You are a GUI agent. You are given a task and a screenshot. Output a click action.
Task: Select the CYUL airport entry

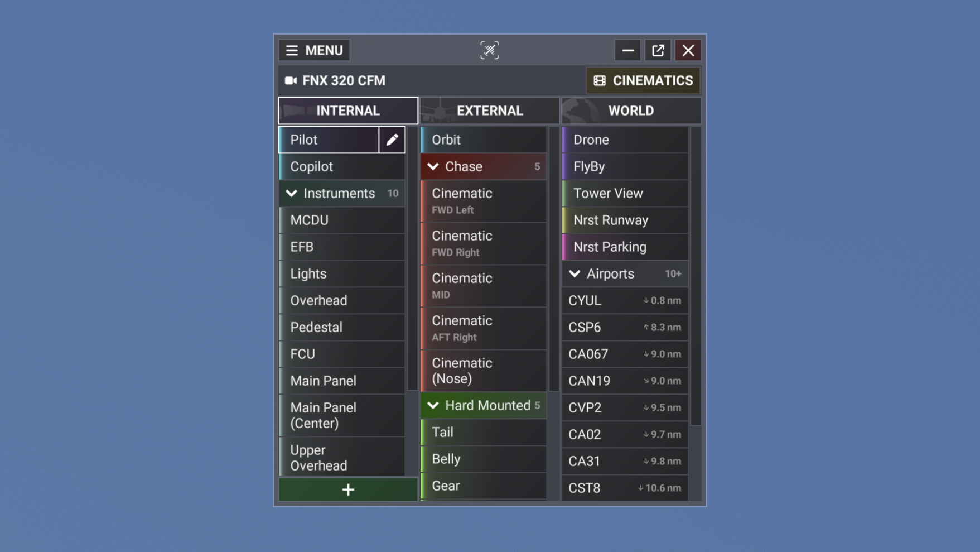click(625, 300)
